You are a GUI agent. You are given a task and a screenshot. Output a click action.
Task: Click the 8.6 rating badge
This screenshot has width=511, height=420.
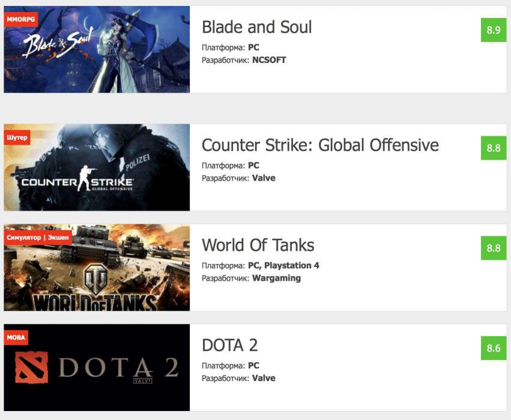tap(494, 348)
